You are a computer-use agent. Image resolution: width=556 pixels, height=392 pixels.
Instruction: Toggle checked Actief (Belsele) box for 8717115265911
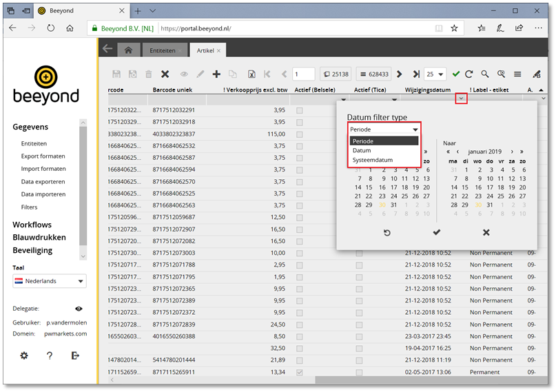click(300, 372)
